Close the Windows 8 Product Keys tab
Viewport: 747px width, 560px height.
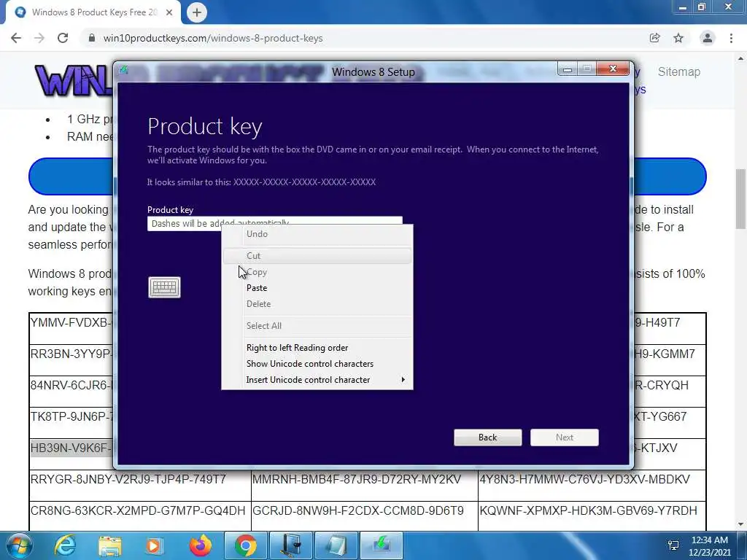pos(169,12)
